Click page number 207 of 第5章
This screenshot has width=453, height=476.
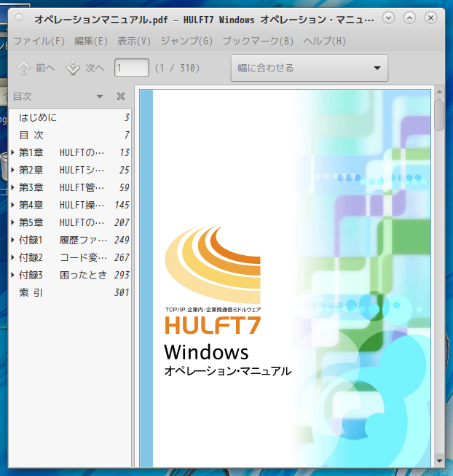(122, 222)
